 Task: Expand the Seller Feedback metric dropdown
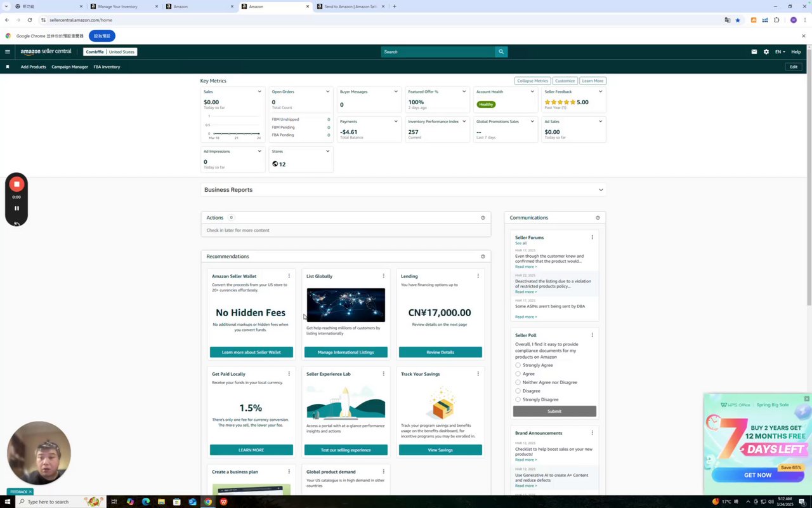(x=600, y=91)
